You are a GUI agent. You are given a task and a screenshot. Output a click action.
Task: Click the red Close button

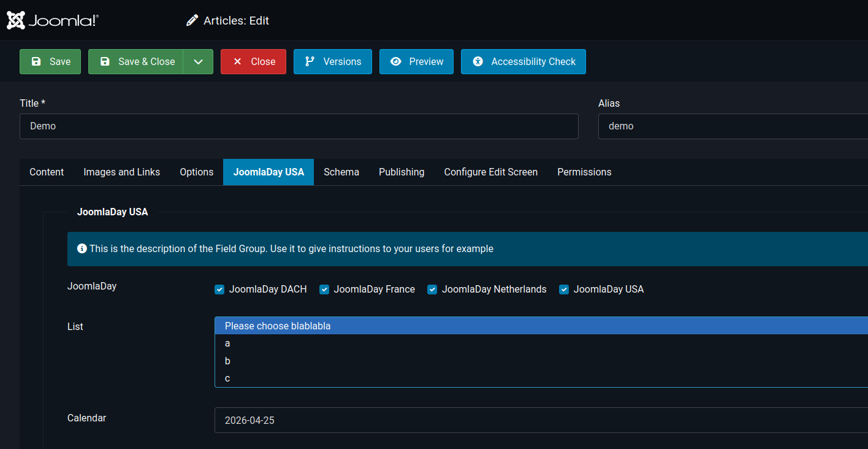(x=253, y=61)
